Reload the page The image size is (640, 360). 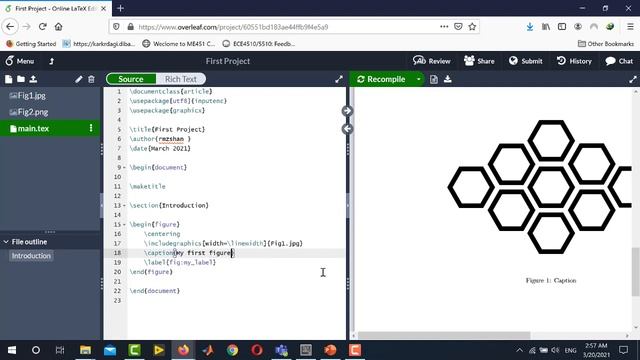[x=42, y=27]
